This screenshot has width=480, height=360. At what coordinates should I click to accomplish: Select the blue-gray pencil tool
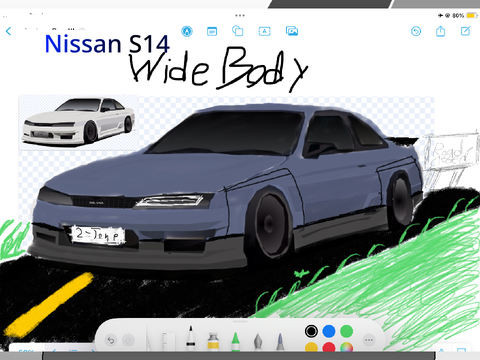280,341
